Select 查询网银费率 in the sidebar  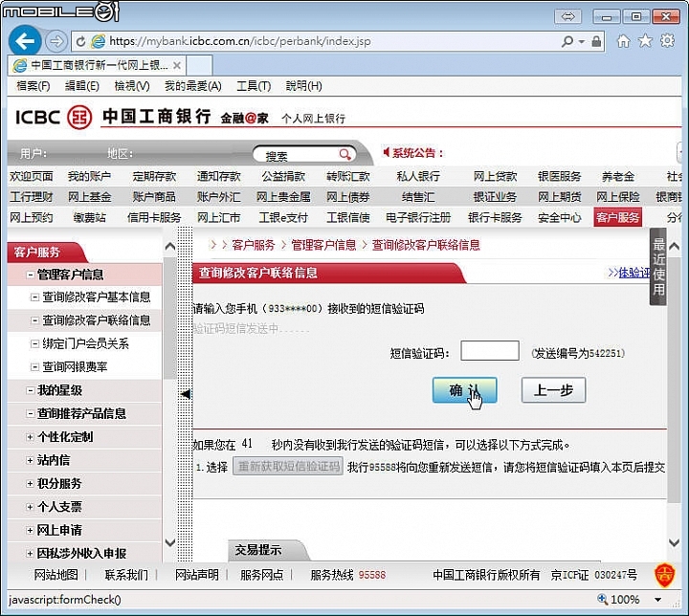tap(75, 367)
